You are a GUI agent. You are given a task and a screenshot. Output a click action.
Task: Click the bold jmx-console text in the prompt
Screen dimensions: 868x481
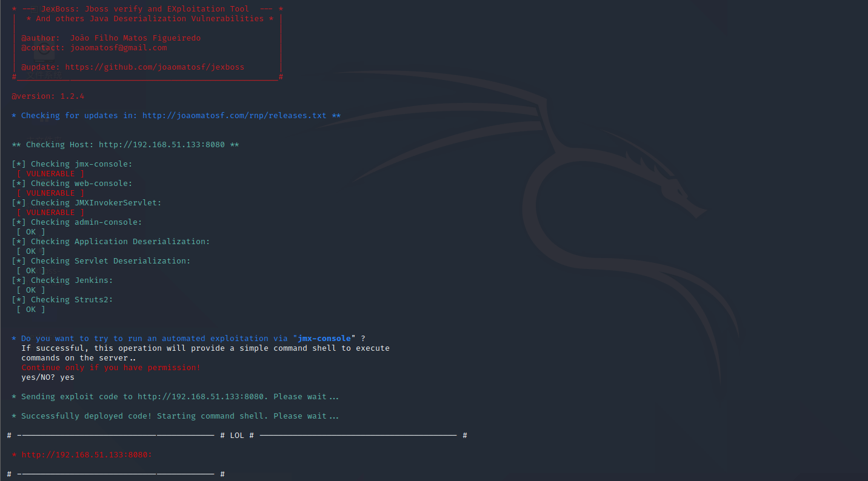pos(324,339)
